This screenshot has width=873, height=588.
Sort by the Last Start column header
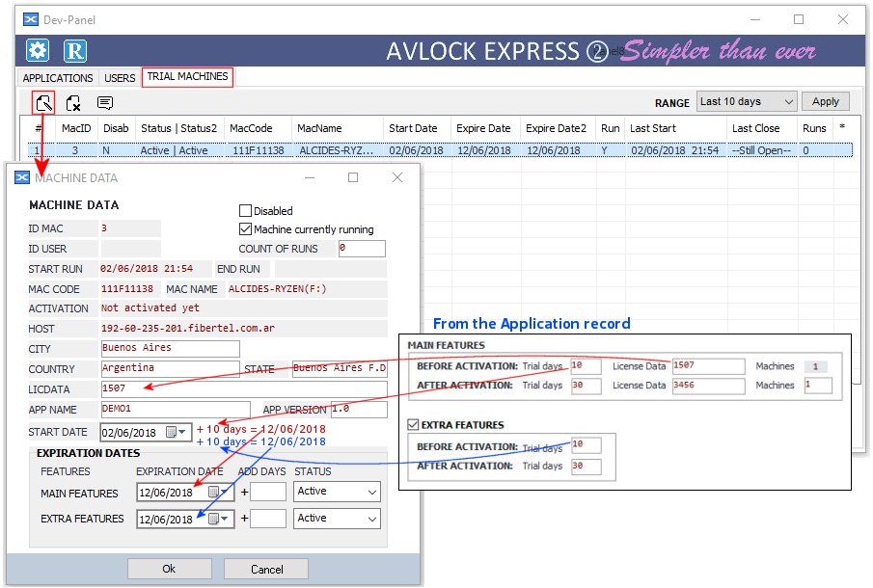676,128
